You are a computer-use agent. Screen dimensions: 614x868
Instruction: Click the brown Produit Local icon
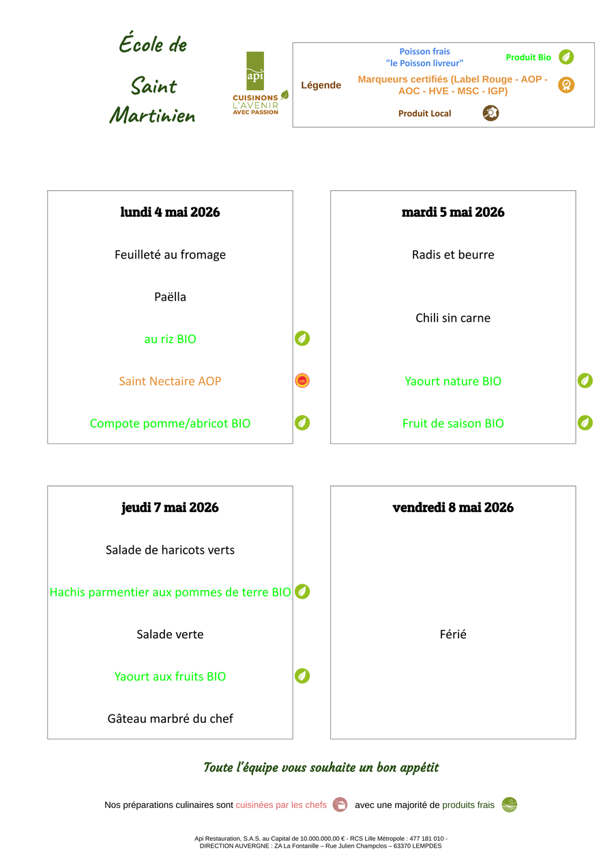[x=491, y=113]
